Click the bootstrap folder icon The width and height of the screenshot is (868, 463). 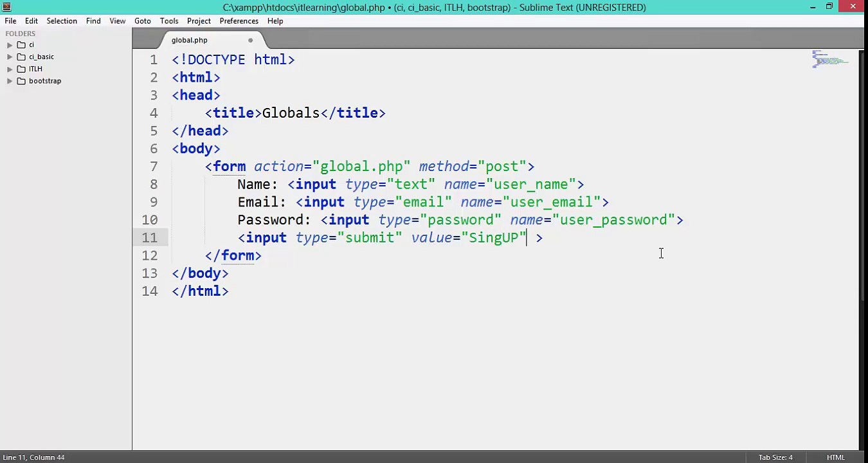tap(21, 81)
